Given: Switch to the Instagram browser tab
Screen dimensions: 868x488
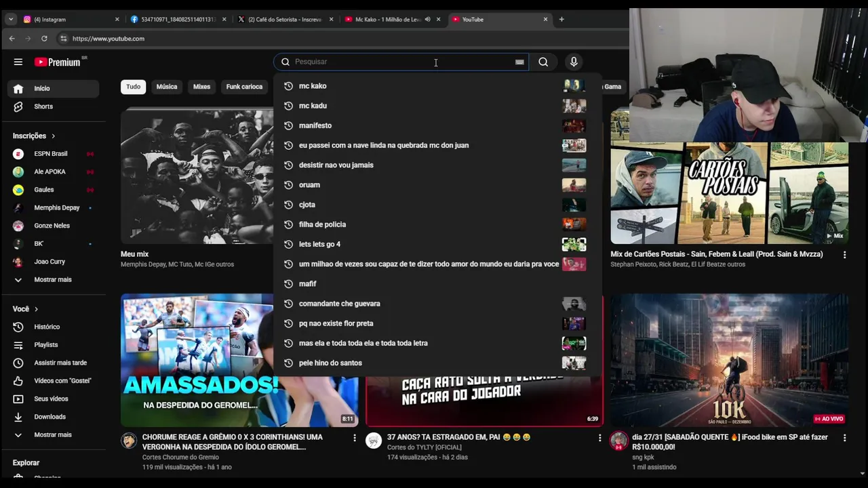Looking at the screenshot, I should [x=71, y=20].
